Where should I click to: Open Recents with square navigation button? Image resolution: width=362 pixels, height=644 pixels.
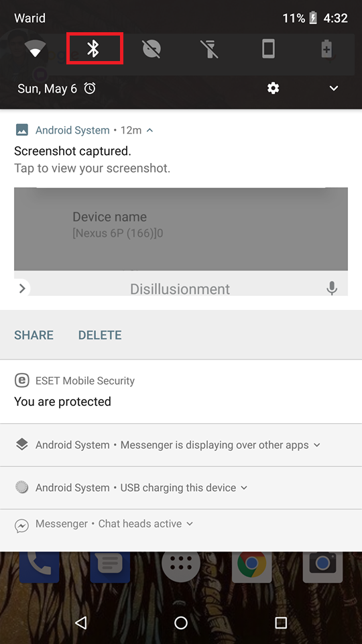pos(281,623)
